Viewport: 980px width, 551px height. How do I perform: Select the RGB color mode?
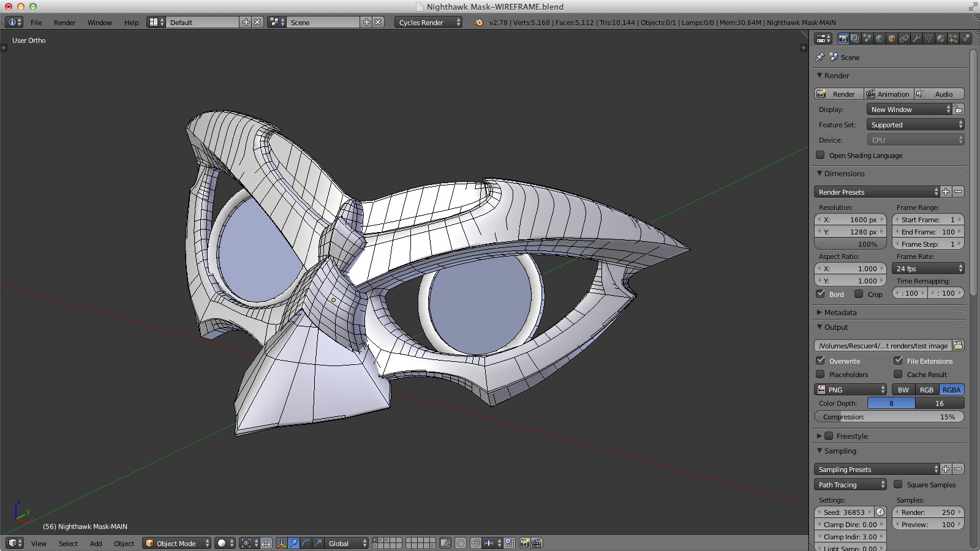[x=927, y=389]
